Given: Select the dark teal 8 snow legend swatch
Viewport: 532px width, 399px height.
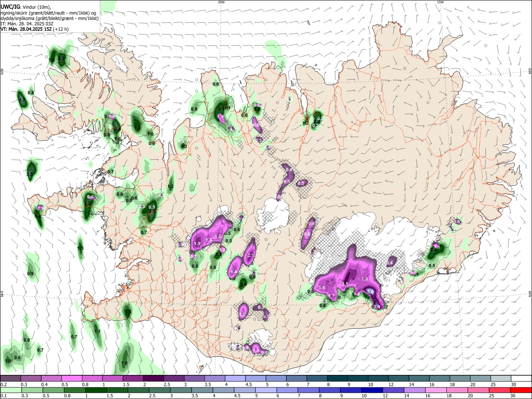Looking at the screenshot, I should 337,379.
